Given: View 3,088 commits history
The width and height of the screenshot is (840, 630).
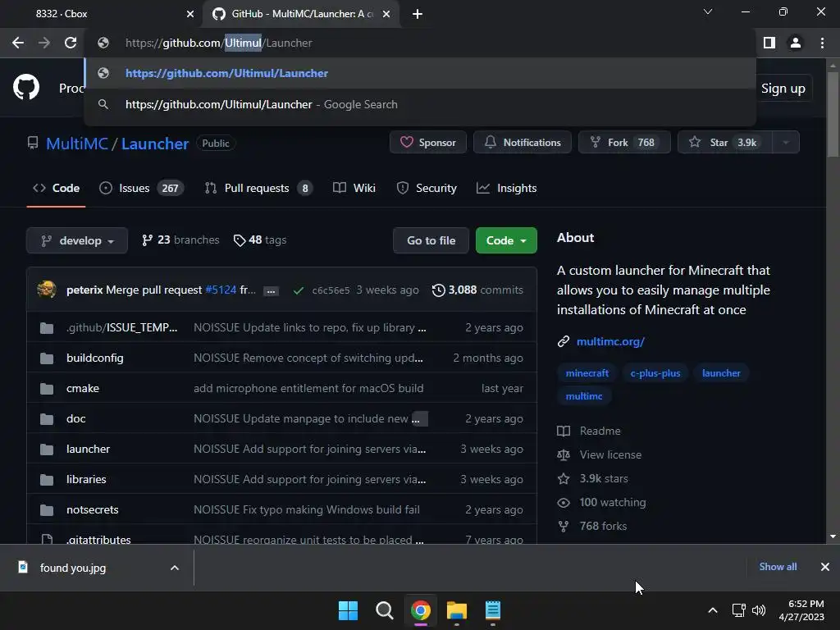Looking at the screenshot, I should point(477,290).
